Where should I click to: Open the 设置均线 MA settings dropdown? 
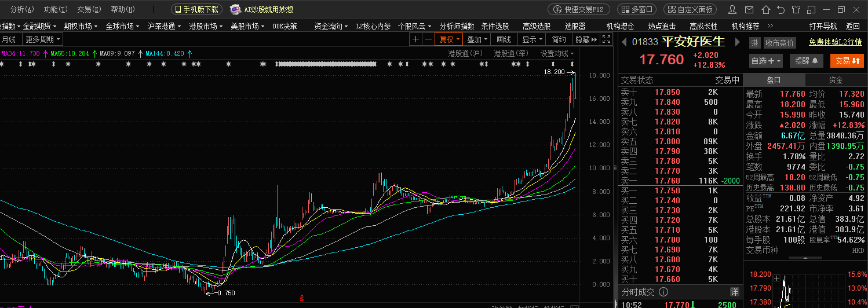click(557, 53)
